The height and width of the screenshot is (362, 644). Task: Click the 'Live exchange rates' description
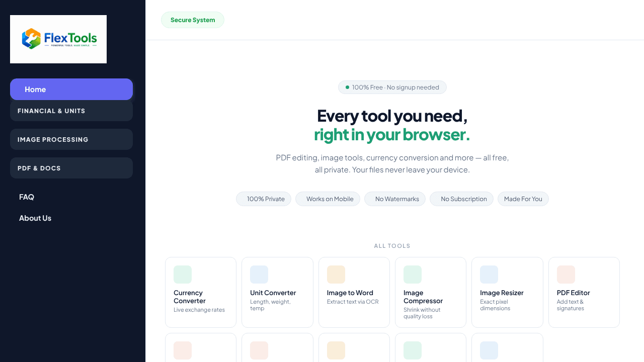coord(199,310)
